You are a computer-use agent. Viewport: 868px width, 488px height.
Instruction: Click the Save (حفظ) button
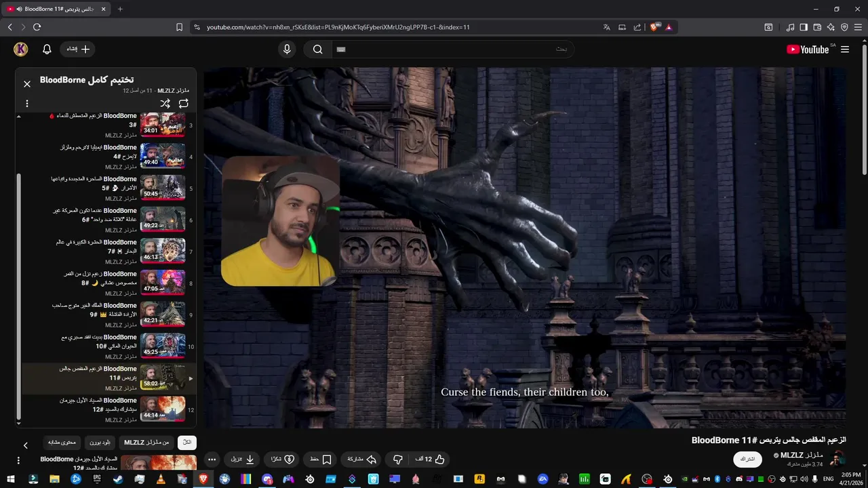[320, 460]
